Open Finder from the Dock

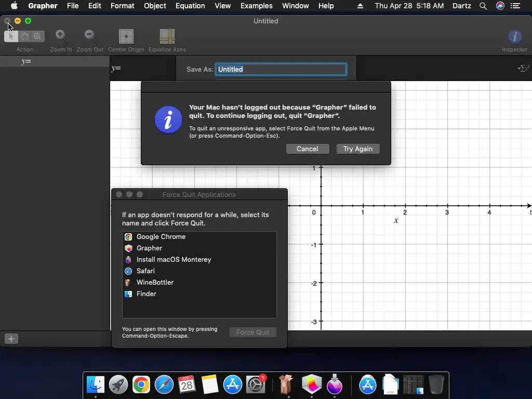96,384
